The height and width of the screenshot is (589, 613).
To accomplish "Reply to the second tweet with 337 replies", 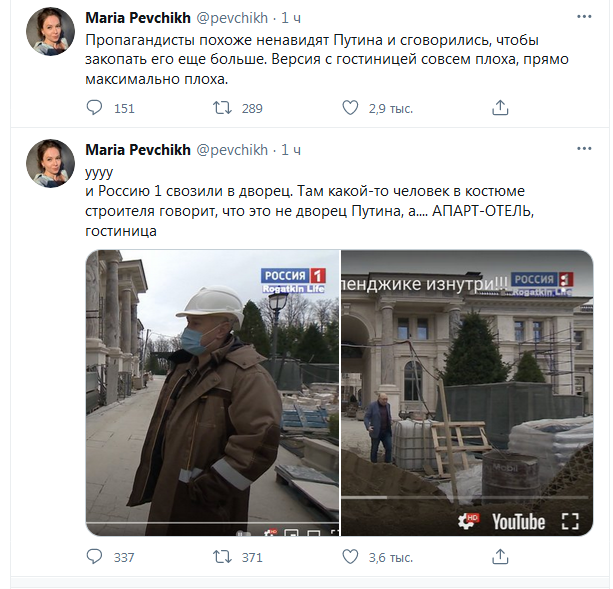I will 95,557.
